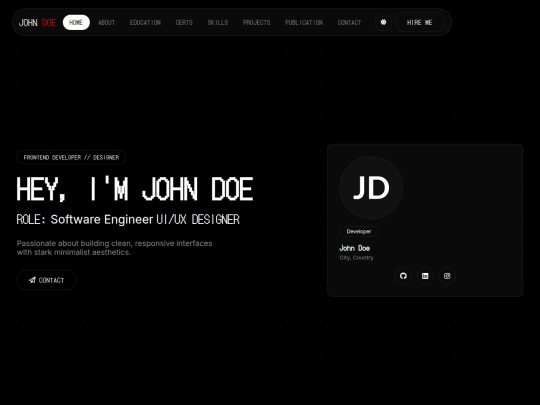Click the JD avatar circle
The height and width of the screenshot is (405, 540).
coord(371,188)
